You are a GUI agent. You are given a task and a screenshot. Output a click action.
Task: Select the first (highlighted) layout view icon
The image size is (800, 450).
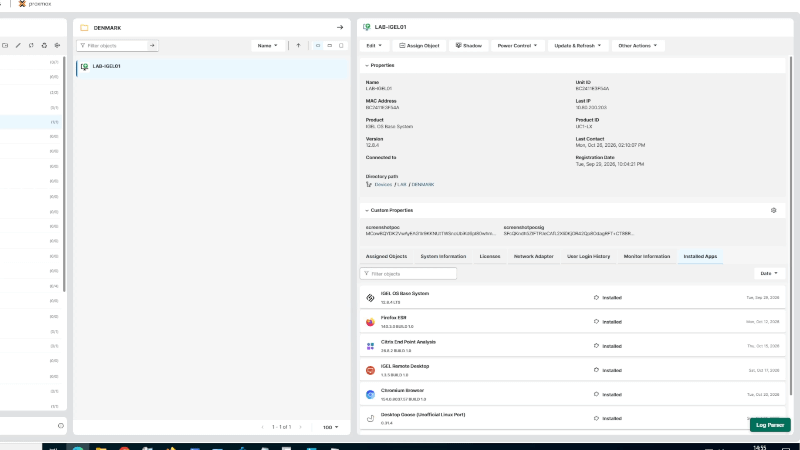[318, 45]
